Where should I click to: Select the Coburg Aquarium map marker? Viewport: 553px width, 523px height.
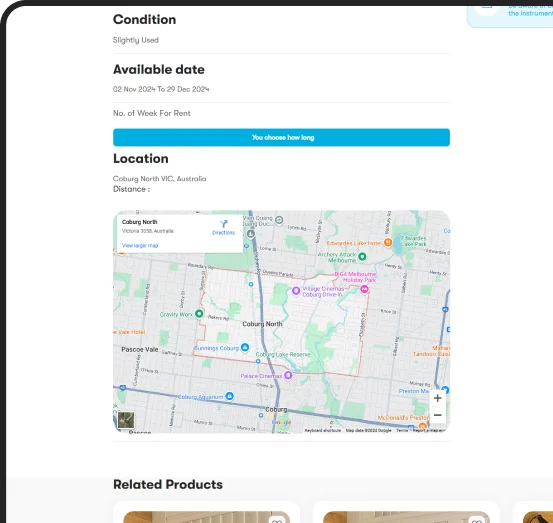tap(230, 396)
